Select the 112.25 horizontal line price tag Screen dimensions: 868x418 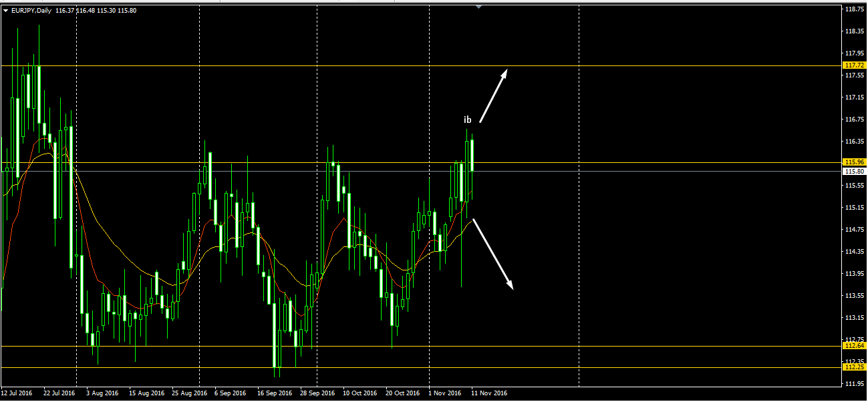tap(855, 367)
